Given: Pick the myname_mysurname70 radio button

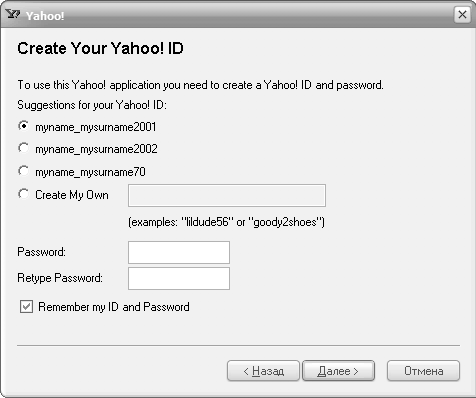Looking at the screenshot, I should pyautogui.click(x=24, y=171).
